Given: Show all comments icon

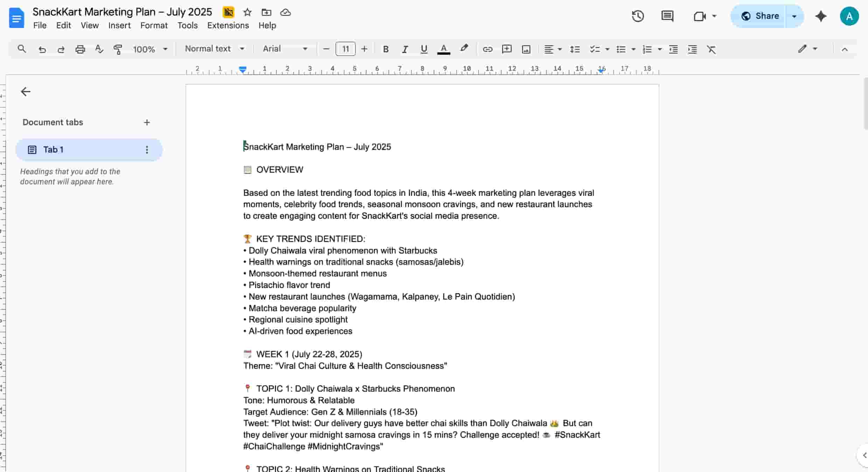Looking at the screenshot, I should pyautogui.click(x=667, y=16).
